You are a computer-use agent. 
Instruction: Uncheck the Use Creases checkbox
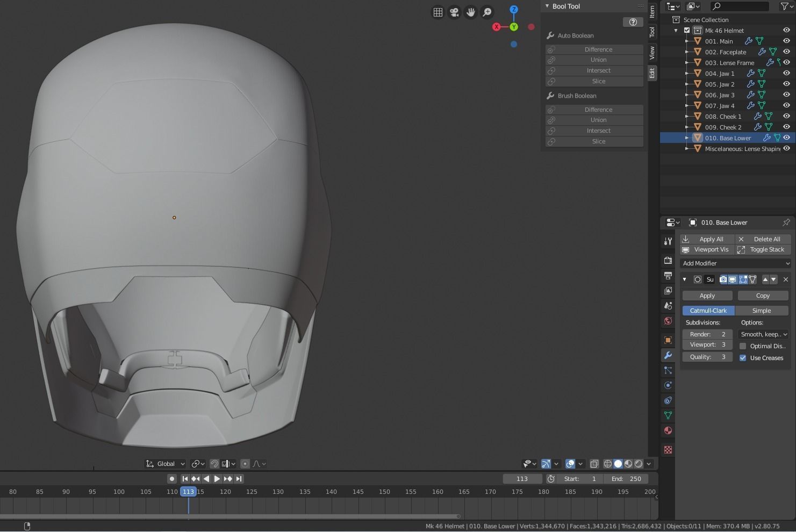pyautogui.click(x=743, y=358)
